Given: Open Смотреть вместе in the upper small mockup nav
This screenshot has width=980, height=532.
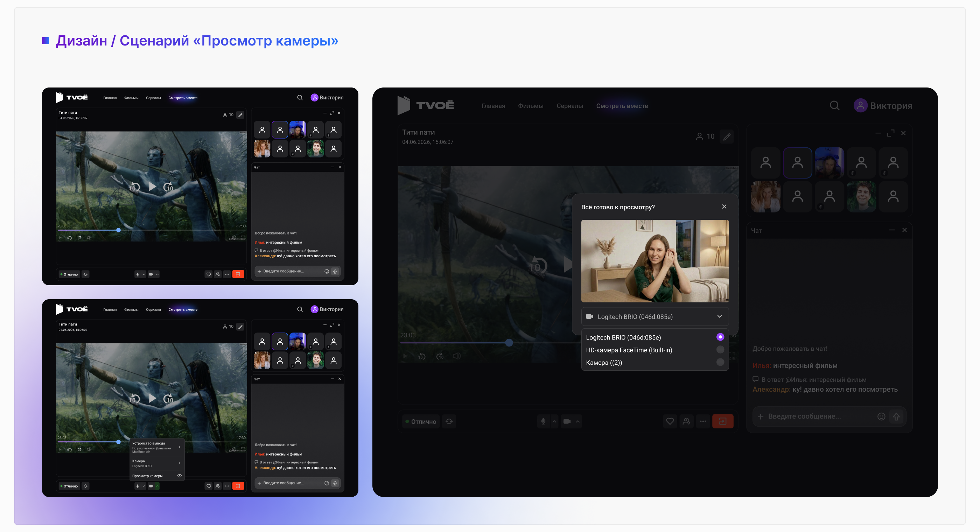Looking at the screenshot, I should 183,98.
